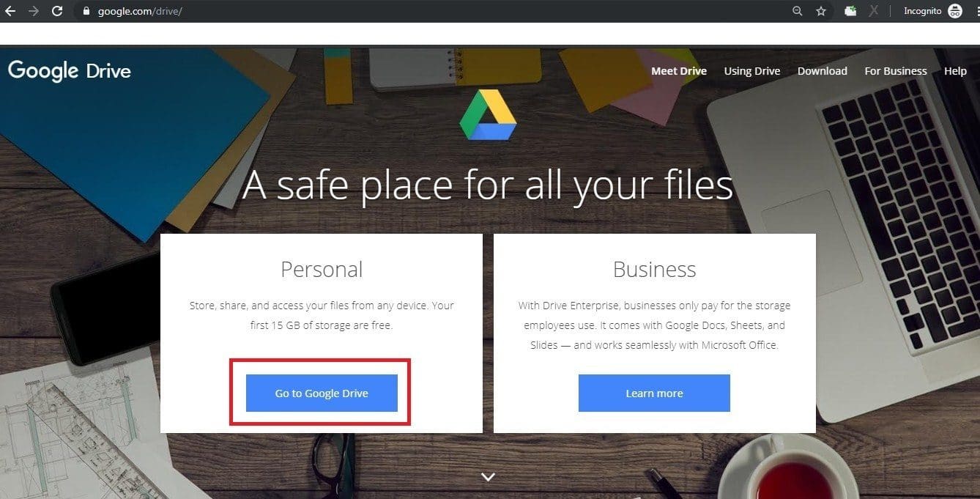Open the Using Drive nav item
This screenshot has height=499, width=980.
(752, 71)
